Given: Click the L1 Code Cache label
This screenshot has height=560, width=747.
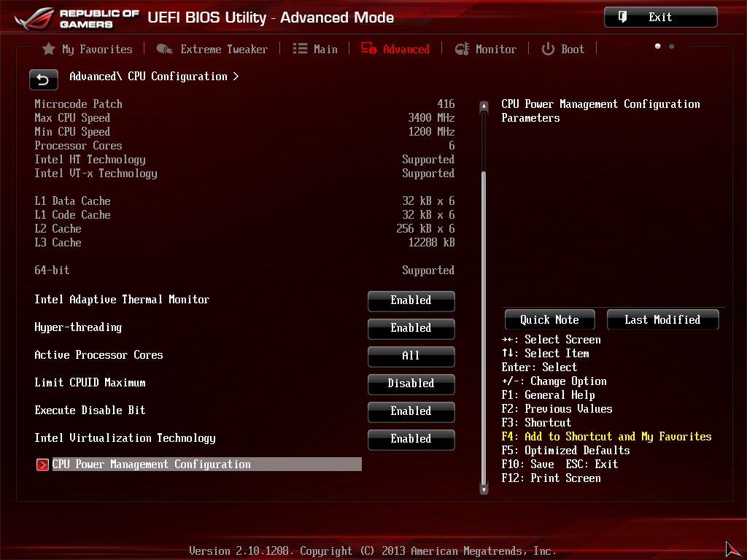Looking at the screenshot, I should click(72, 215).
